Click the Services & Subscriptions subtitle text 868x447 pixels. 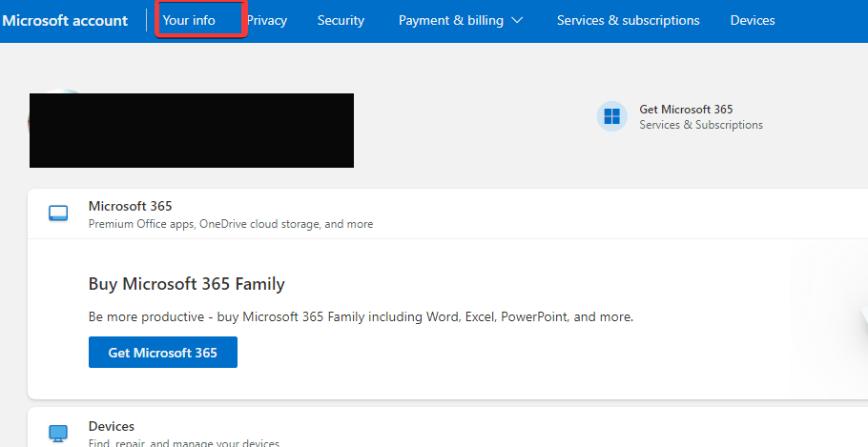(701, 125)
